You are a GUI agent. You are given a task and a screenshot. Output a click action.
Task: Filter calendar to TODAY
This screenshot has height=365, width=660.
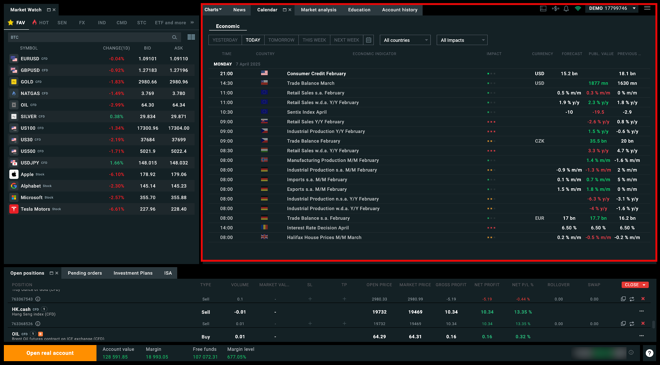pos(253,40)
